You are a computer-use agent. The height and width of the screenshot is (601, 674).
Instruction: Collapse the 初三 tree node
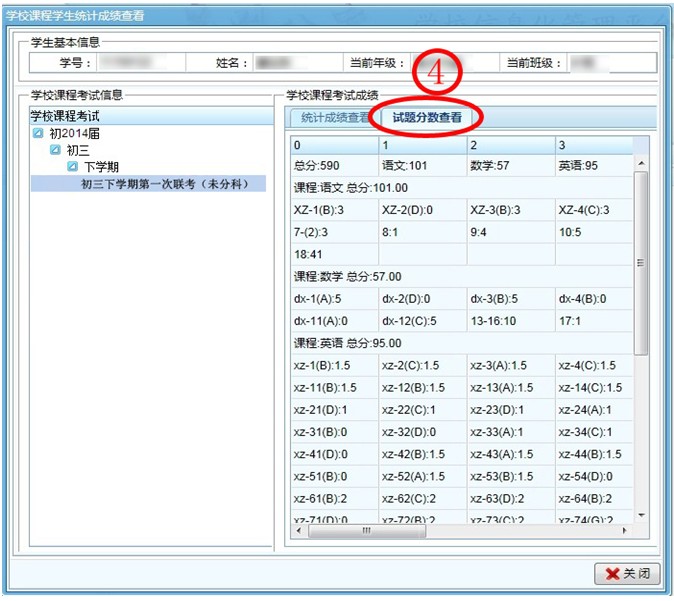click(x=55, y=150)
